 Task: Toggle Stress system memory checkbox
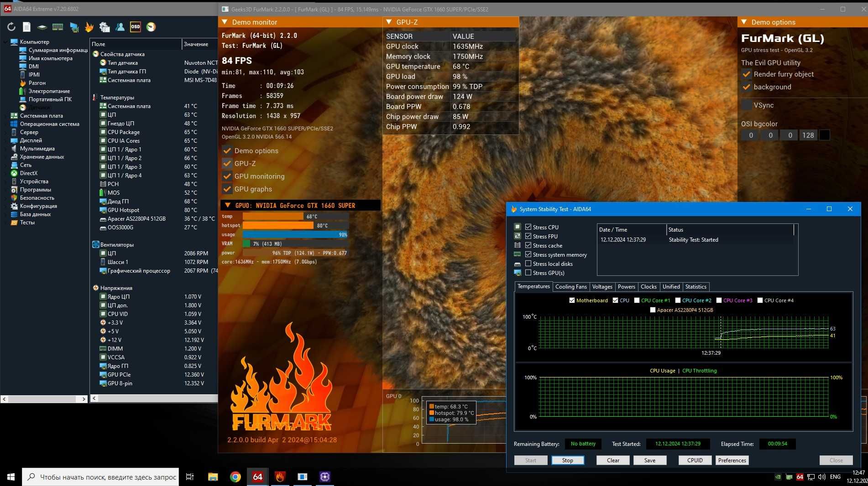point(528,254)
